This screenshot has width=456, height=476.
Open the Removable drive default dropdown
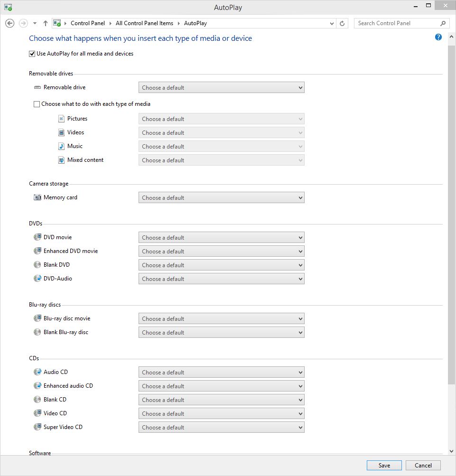[221, 87]
